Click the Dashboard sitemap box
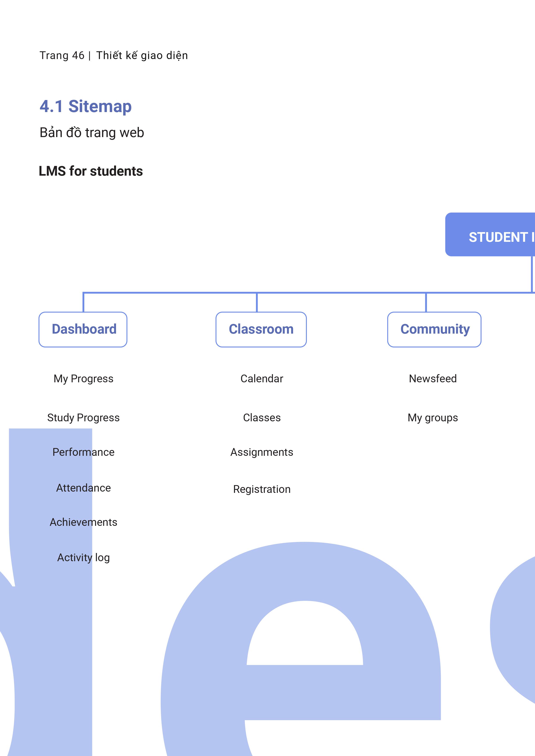This screenshot has height=756, width=535. tap(83, 329)
